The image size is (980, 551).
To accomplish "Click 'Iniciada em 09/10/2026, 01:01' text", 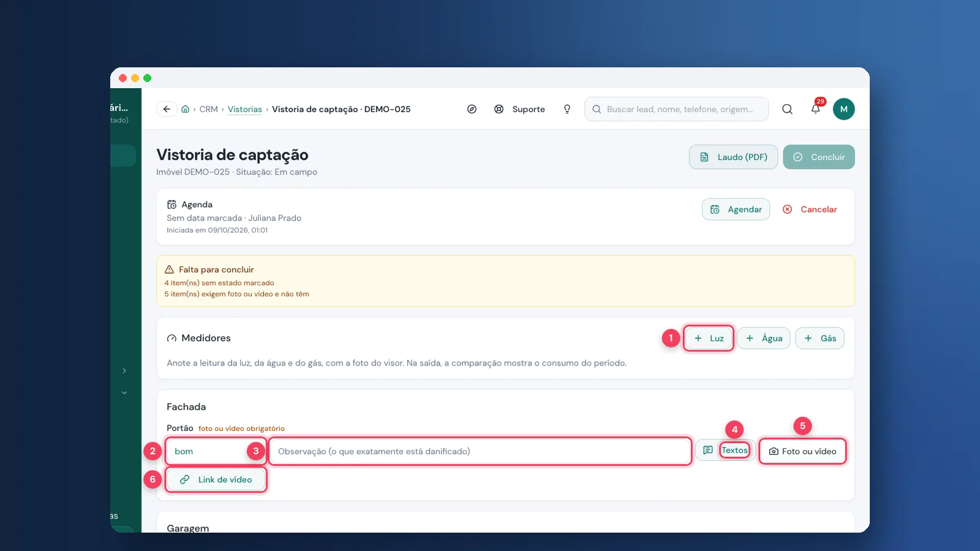I will (217, 230).
